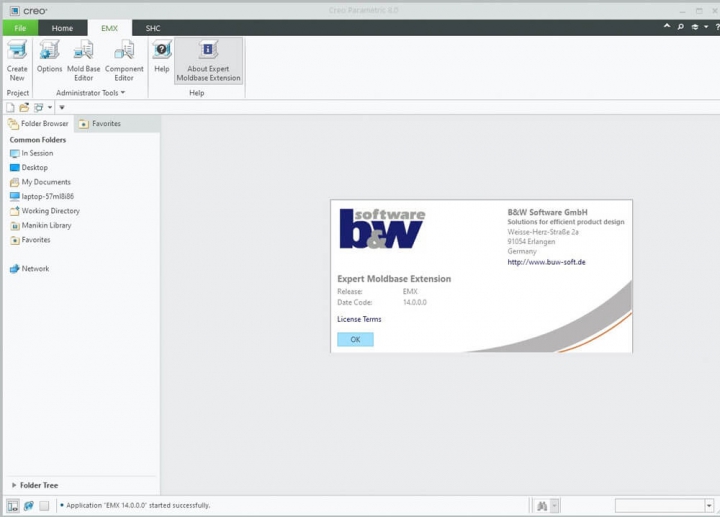Viewport: 720px width, 517px height.
Task: Open the quick access toolbar customize arrow
Action: click(x=62, y=107)
